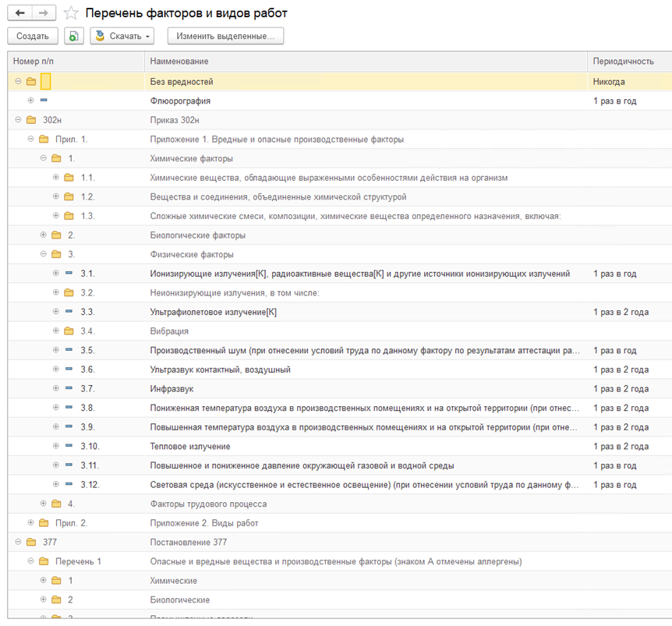Image resolution: width=672 pixels, height=626 pixels.
Task: Add page to favorites with star icon
Action: pos(71,12)
